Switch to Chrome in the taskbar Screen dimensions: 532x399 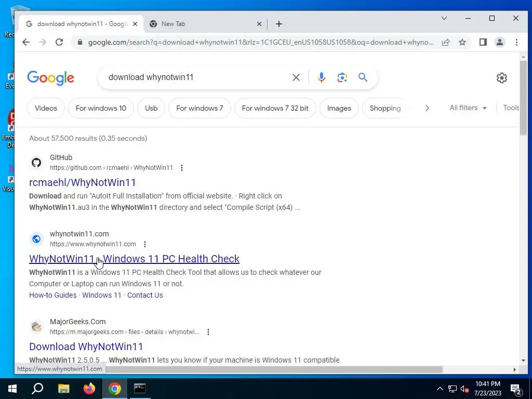(x=115, y=389)
